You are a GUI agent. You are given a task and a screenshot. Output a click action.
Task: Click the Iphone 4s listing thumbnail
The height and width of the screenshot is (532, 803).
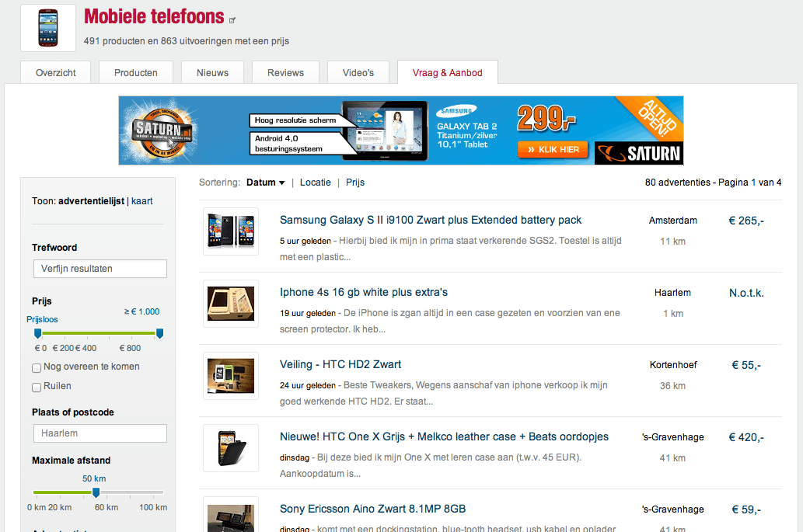[x=231, y=304]
